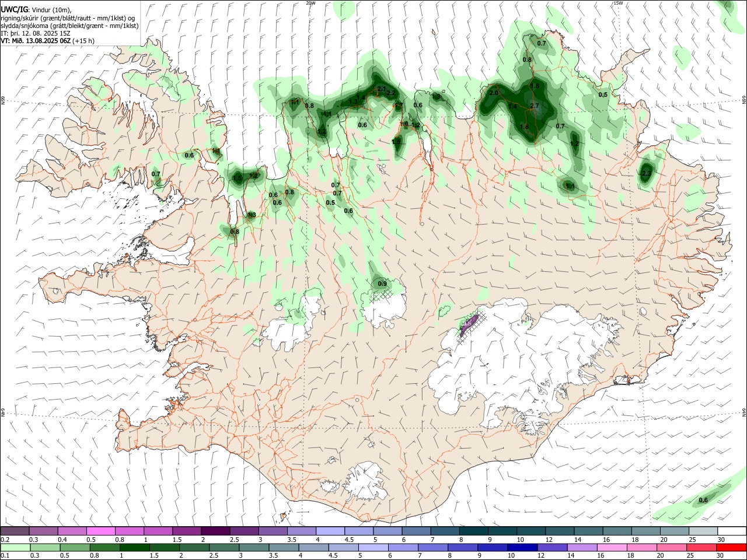747x560 pixels.
Task: Select the 64N latitude label on right edge
Action: (744, 411)
